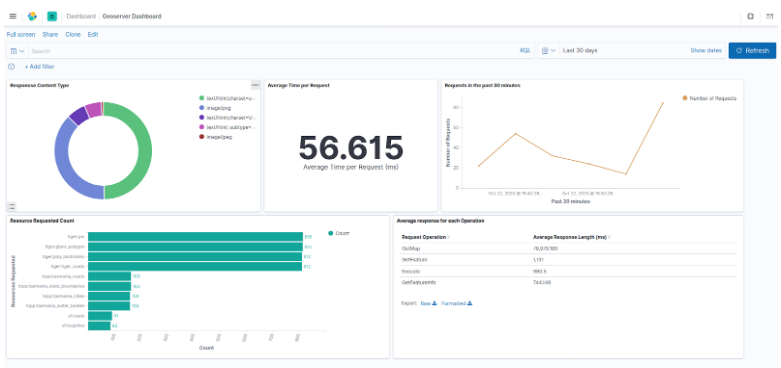This screenshot has width=781, height=368.
Task: Click the topp:tasmania_state_boundaries bar
Action: tap(110, 286)
